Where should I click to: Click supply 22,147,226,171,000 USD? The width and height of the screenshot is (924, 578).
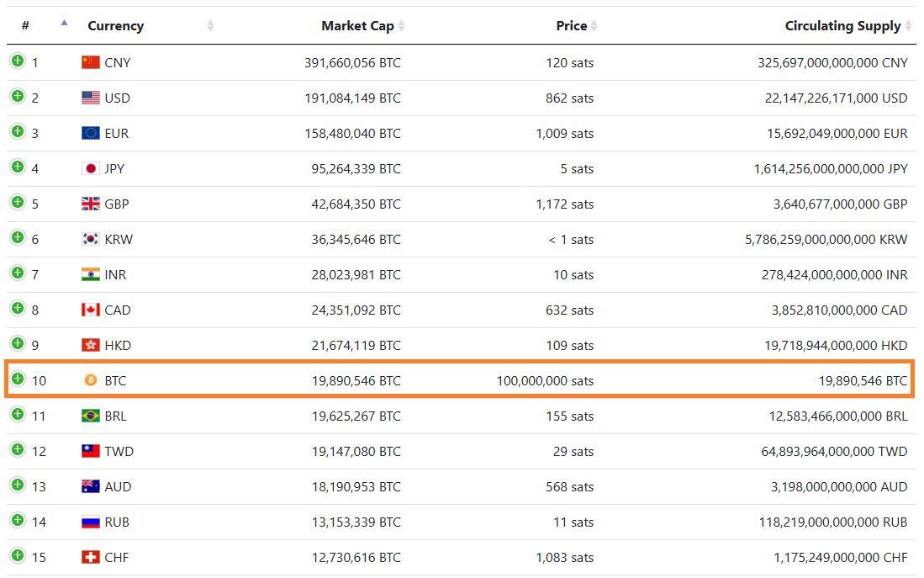pyautogui.click(x=837, y=98)
